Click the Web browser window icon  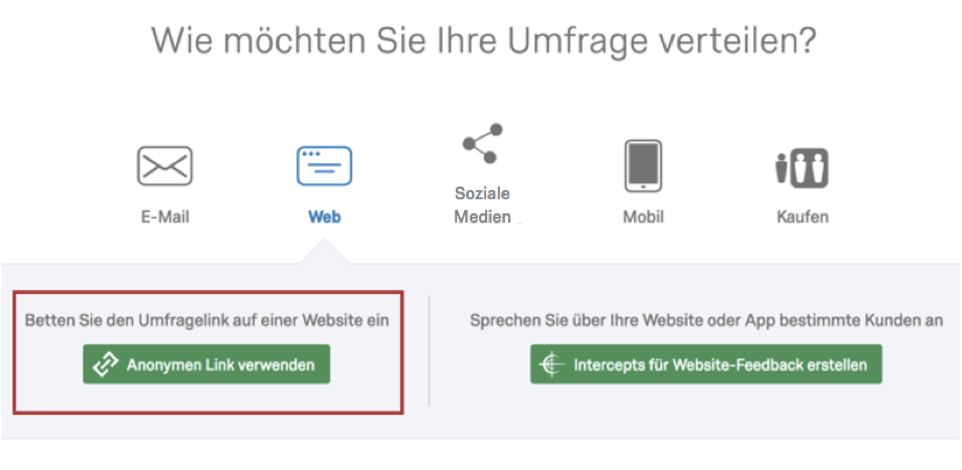coord(324,166)
